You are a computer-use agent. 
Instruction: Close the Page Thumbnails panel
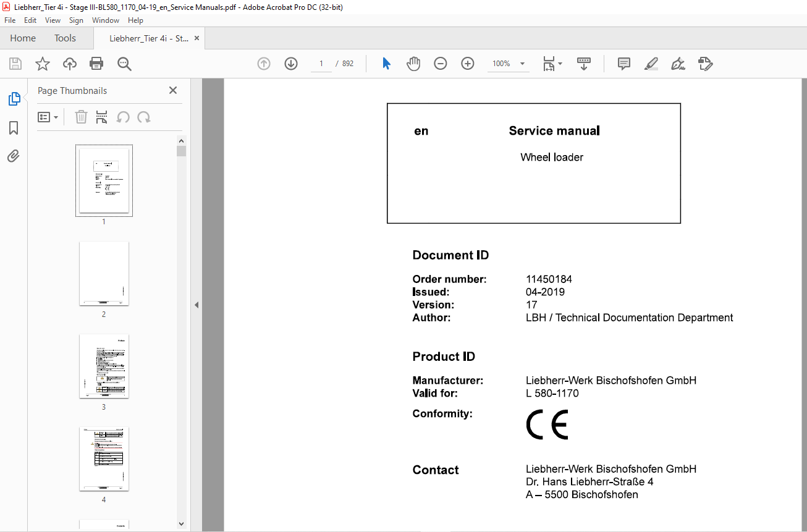click(173, 90)
